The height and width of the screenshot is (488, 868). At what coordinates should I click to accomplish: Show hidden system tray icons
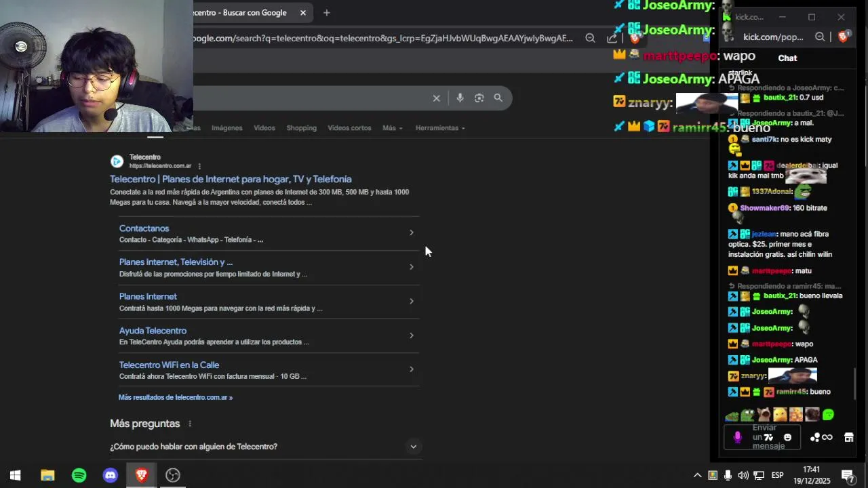pyautogui.click(x=696, y=475)
